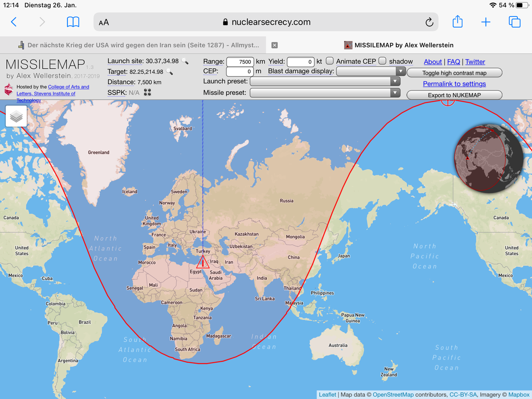532x399 pixels.
Task: Open a new tab with plus icon
Action: click(486, 22)
